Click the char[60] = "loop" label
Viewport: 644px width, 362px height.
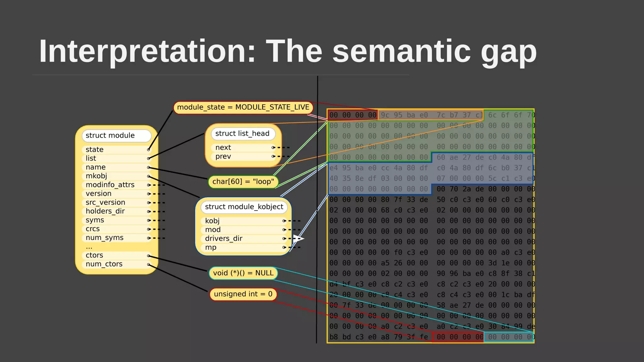243,182
